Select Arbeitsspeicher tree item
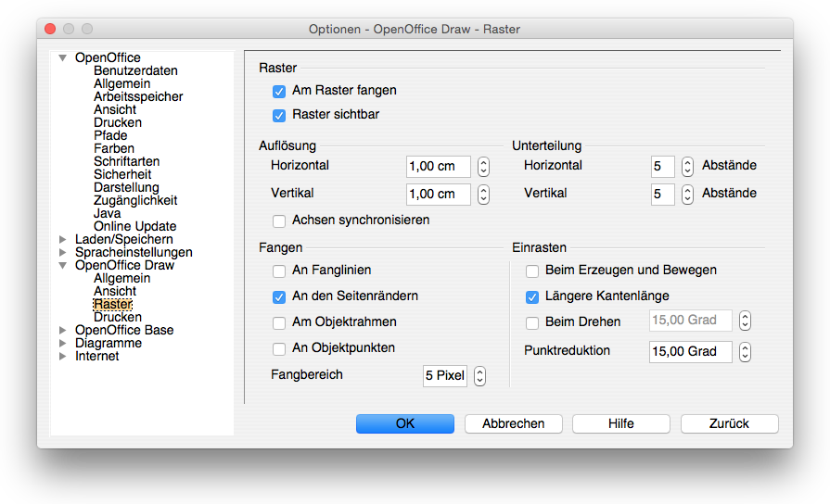Viewport: 830px width, 504px height. click(x=138, y=96)
